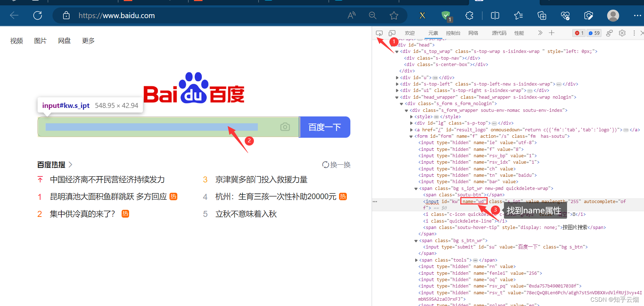Viewport: 644px width, 306px height.
Task: Open DevTools settings gear
Action: point(622,33)
